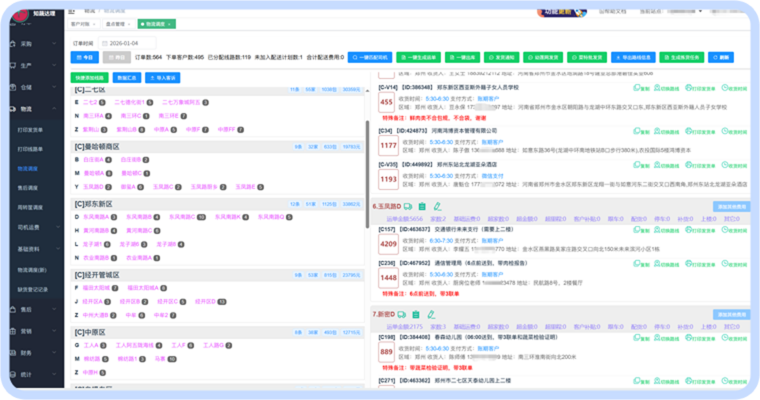Click the trash icon beside 6.玉凤路D
This screenshot has width=760, height=400.
pyautogui.click(x=422, y=206)
